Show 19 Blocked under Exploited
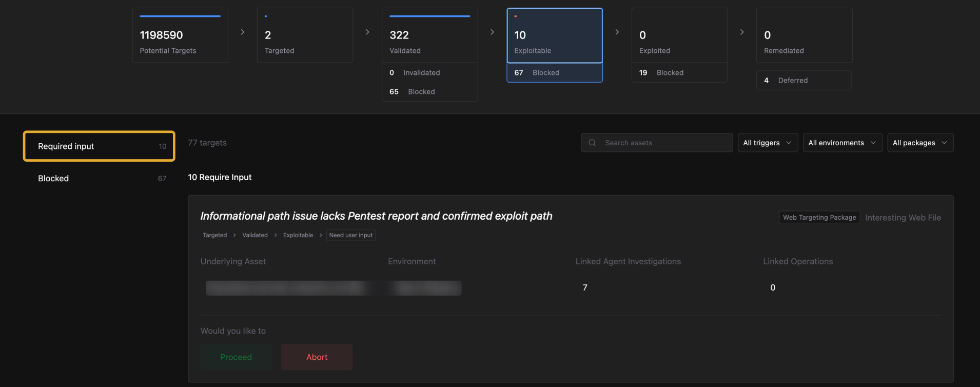This screenshot has width=980, height=387. pyautogui.click(x=679, y=73)
